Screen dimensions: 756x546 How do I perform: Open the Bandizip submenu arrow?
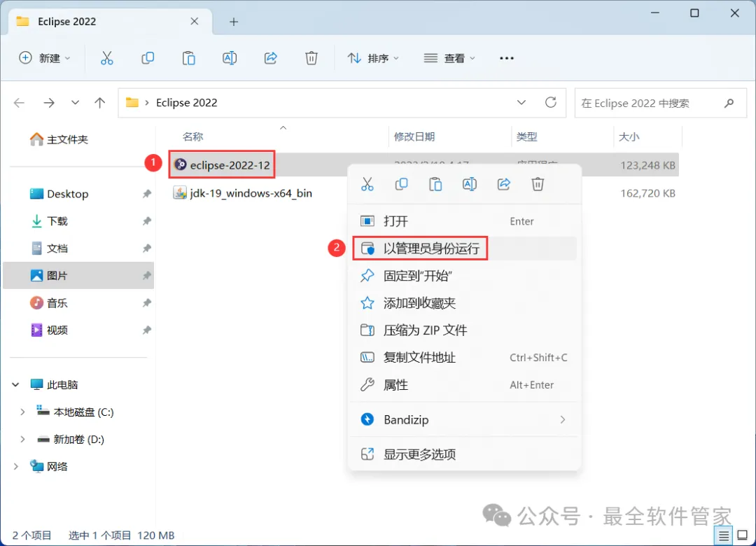(x=562, y=419)
